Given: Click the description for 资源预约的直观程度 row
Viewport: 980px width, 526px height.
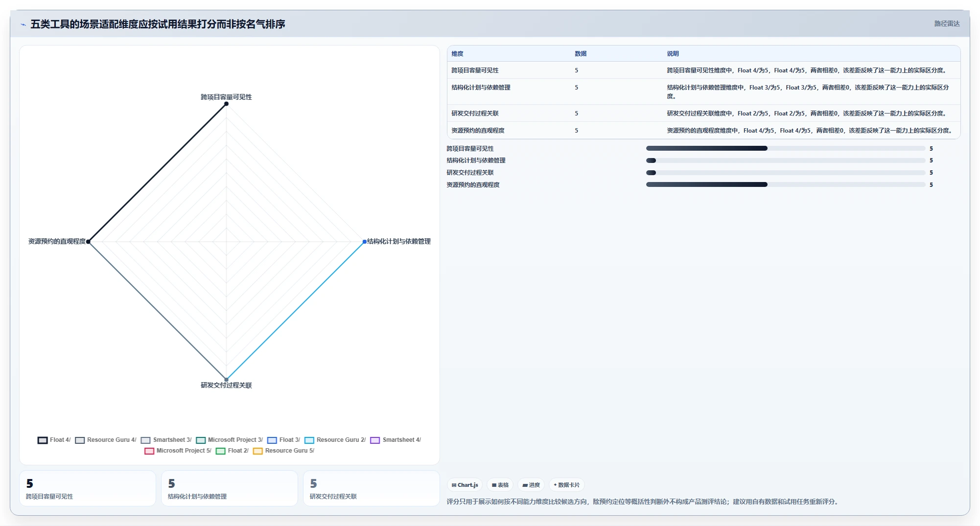Looking at the screenshot, I should [810, 131].
